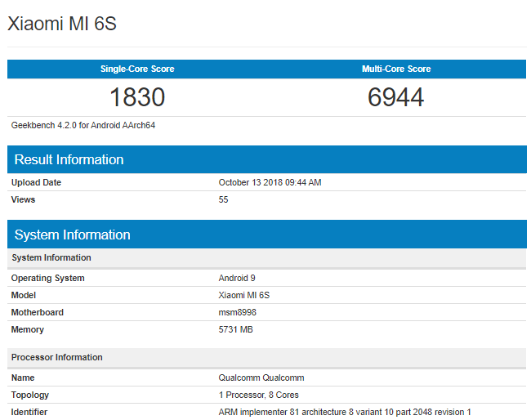Image resolution: width=531 pixels, height=420 pixels.
Task: Select the ARM implementer Identifier string
Action: point(345,412)
